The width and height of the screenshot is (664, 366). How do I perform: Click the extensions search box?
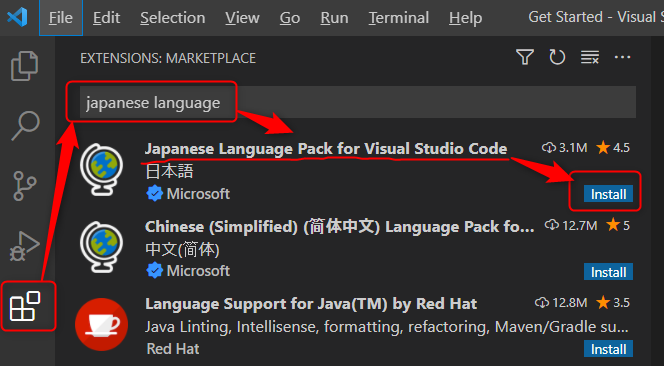coord(358,103)
